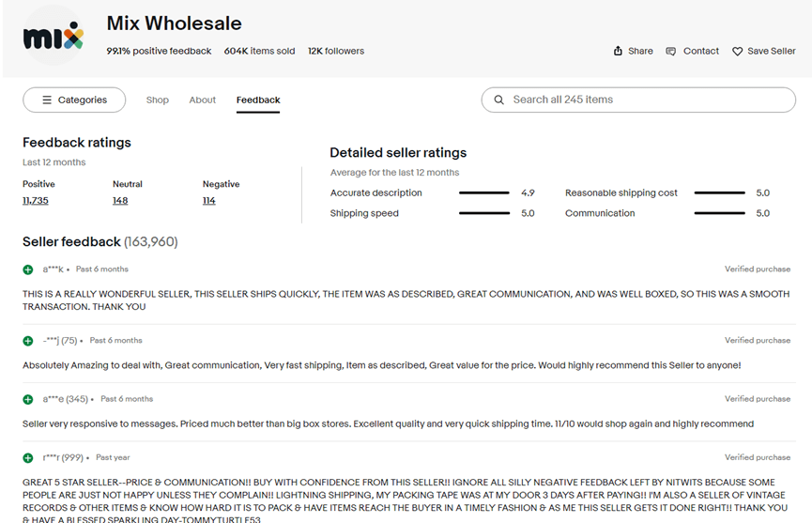
Task: Click the reviewer name -***j (75)
Action: pos(60,341)
